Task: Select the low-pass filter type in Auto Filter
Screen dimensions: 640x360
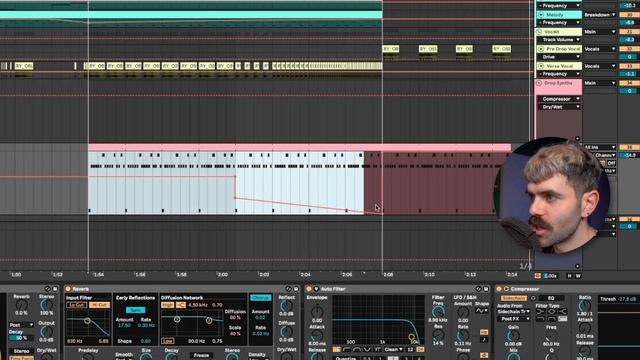Action: pyautogui.click(x=337, y=349)
